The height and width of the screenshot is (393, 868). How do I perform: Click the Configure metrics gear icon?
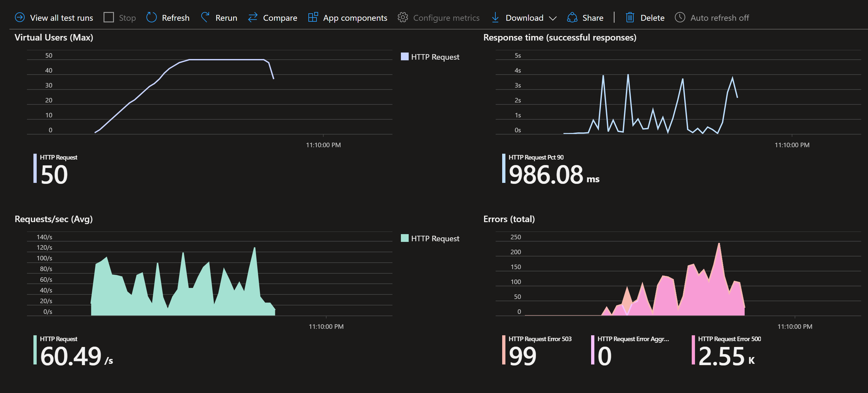(403, 17)
